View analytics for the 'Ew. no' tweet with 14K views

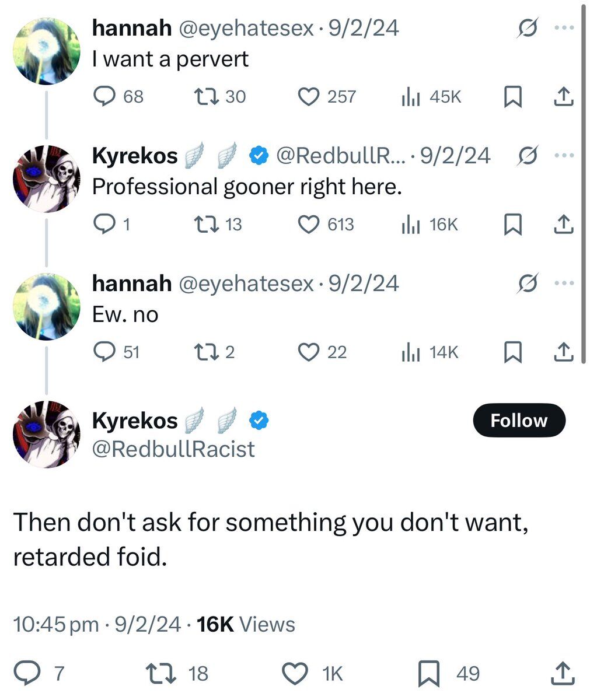click(411, 352)
